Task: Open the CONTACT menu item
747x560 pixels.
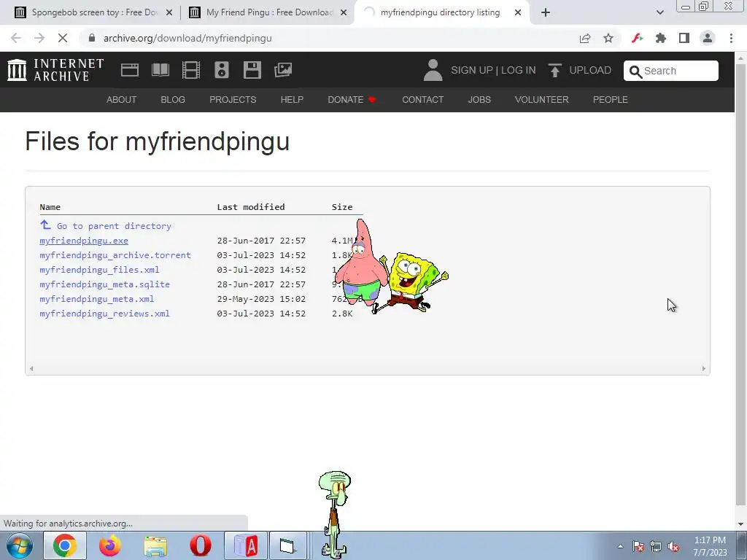Action: pos(422,99)
